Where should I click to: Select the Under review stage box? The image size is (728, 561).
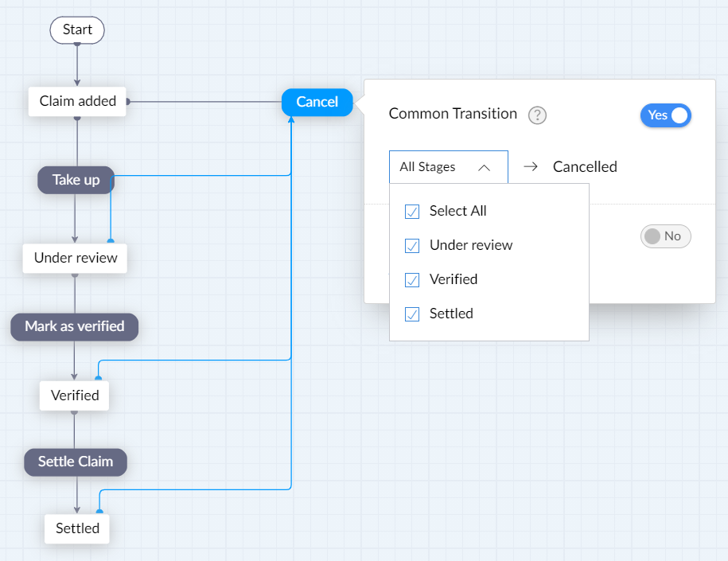coord(75,258)
